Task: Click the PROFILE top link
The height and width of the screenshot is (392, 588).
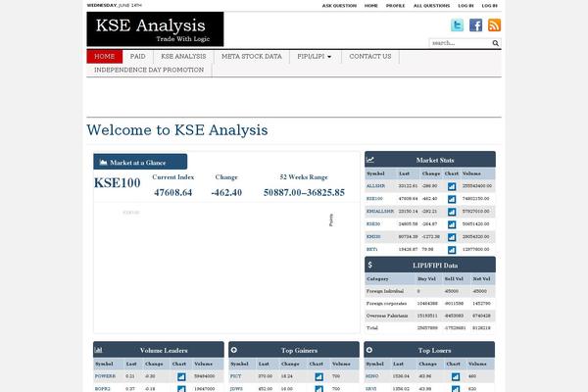Action: [396, 6]
